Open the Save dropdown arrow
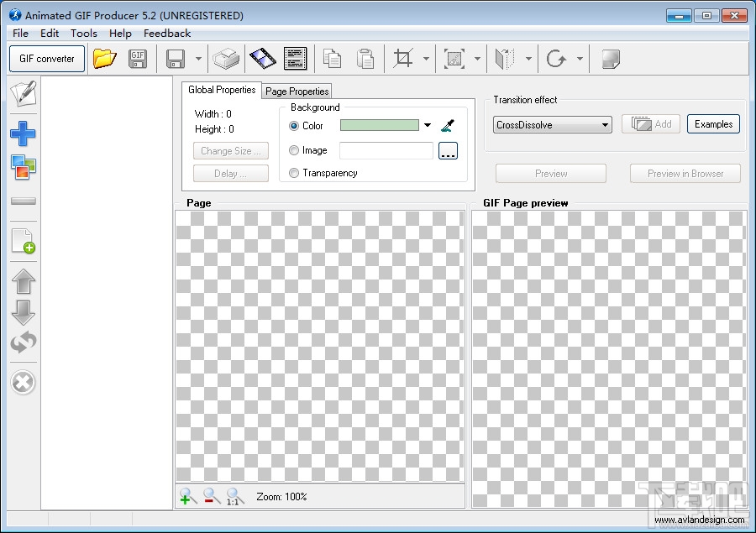This screenshot has width=756, height=533. point(198,59)
